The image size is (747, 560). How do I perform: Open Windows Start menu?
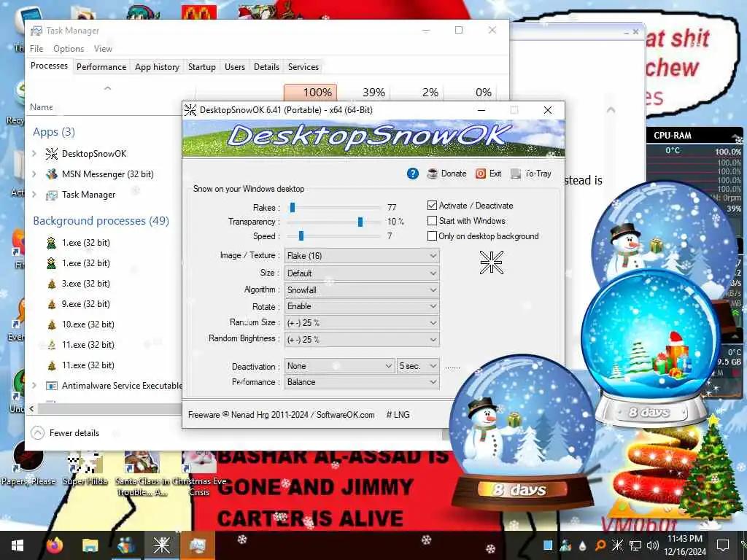coord(18,545)
